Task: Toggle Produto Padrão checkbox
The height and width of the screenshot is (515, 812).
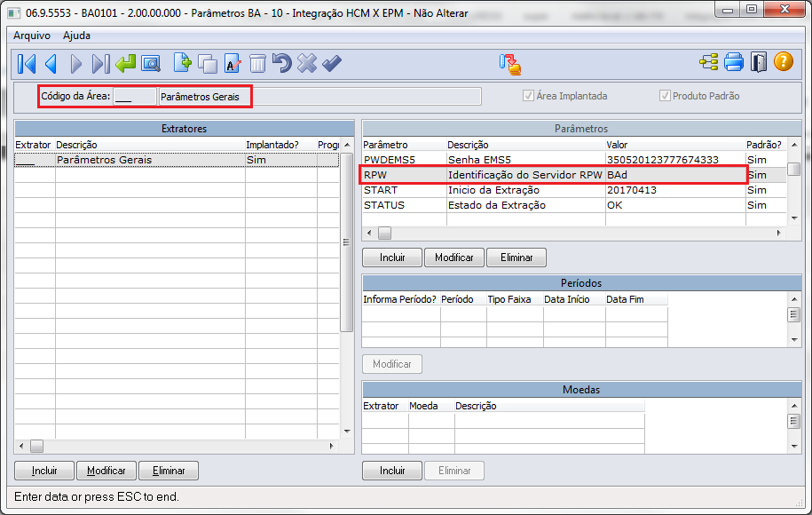Action: [x=665, y=95]
